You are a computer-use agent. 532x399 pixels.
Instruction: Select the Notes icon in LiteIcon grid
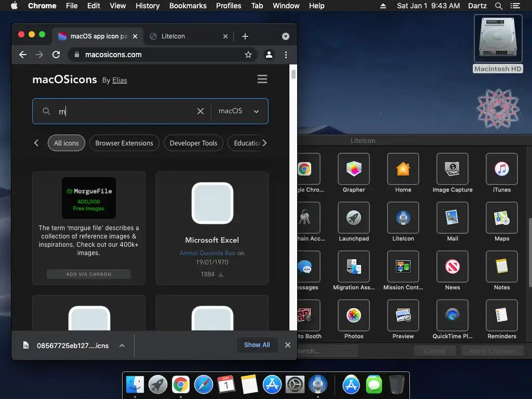[x=502, y=267]
